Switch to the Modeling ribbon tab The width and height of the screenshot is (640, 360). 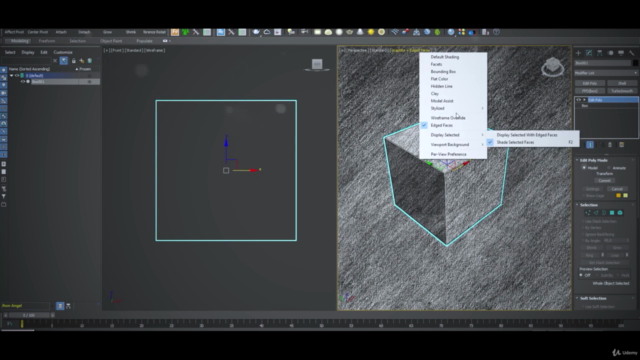20,41
